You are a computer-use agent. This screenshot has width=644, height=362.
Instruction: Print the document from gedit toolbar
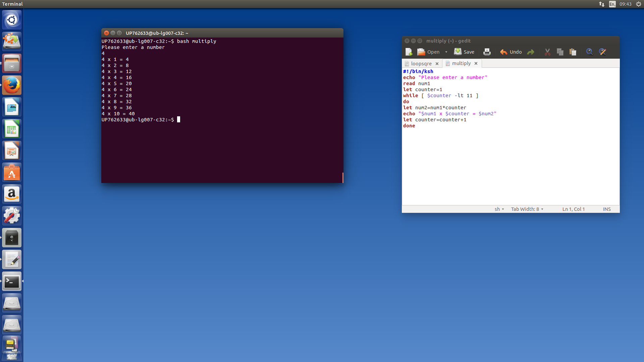point(487,52)
